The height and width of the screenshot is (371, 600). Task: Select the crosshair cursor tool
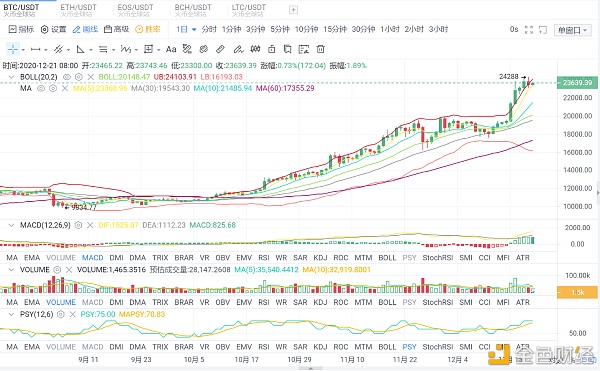13,49
